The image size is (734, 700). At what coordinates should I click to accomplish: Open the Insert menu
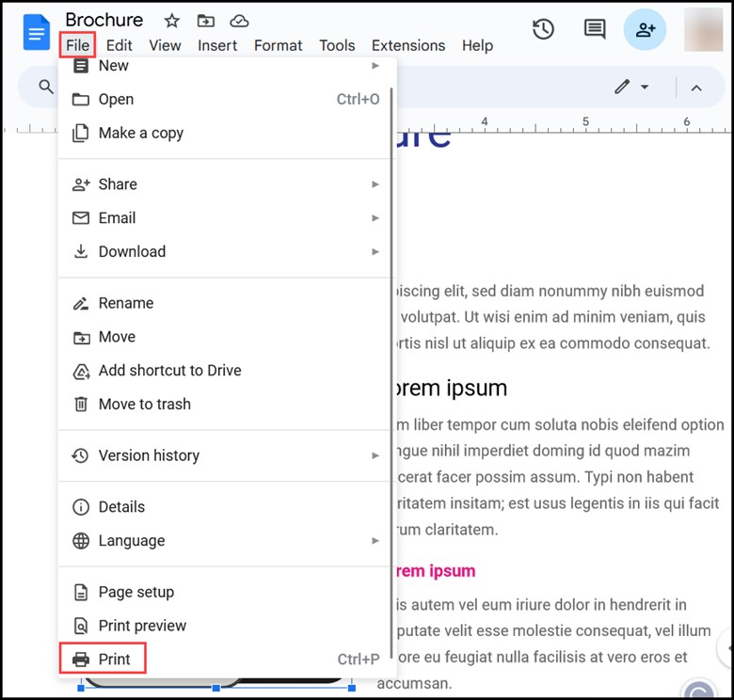coord(217,45)
